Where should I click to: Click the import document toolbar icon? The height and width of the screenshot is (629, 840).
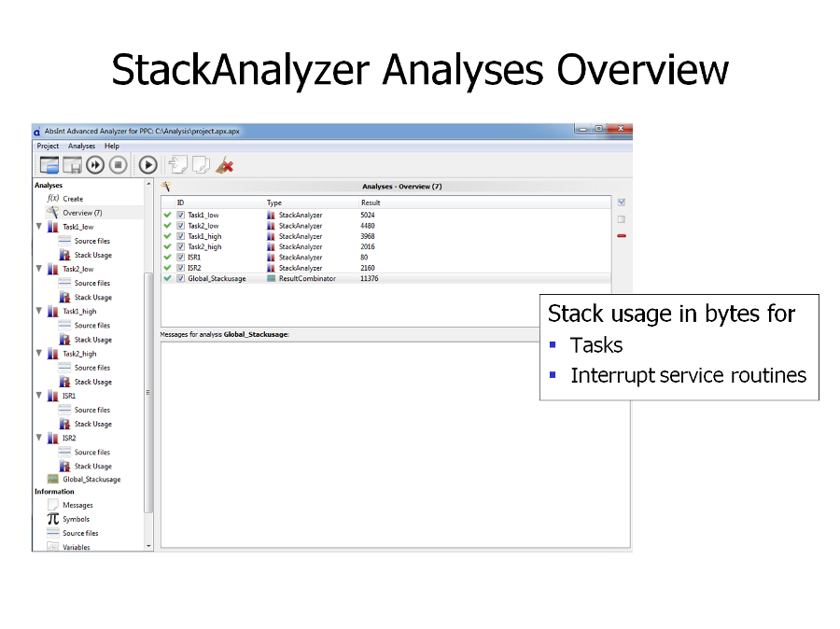(178, 165)
